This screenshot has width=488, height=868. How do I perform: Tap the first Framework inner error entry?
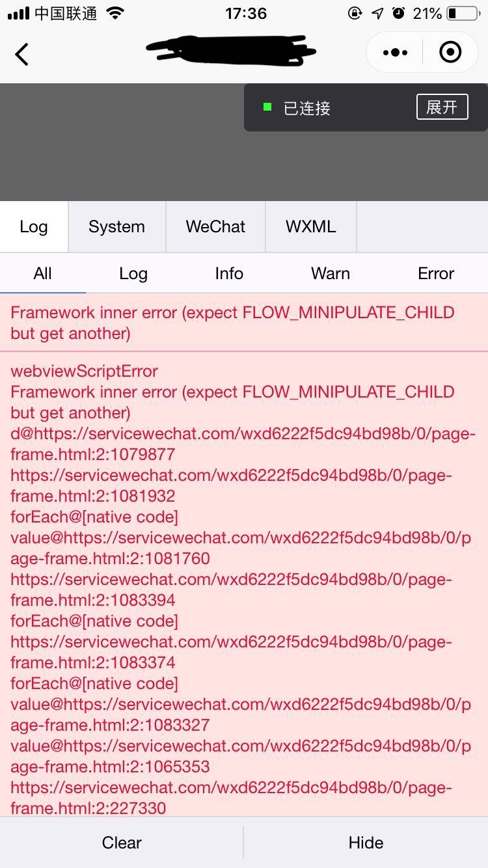click(244, 323)
